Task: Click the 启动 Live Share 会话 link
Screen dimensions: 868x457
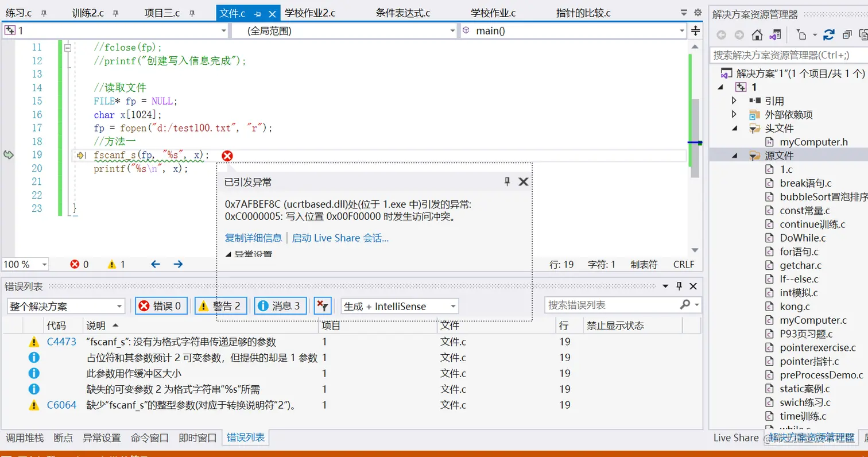Action: coord(340,238)
